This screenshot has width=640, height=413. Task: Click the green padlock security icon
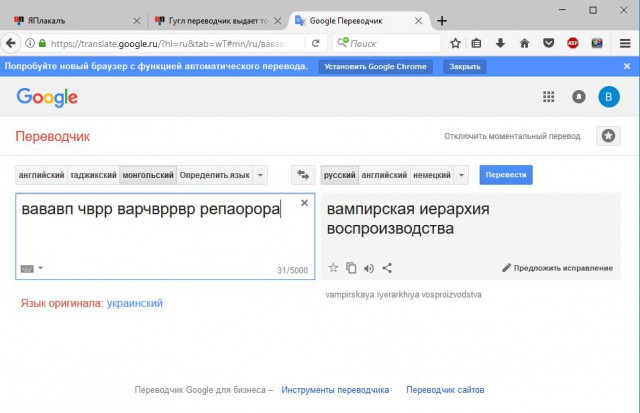(x=42, y=43)
